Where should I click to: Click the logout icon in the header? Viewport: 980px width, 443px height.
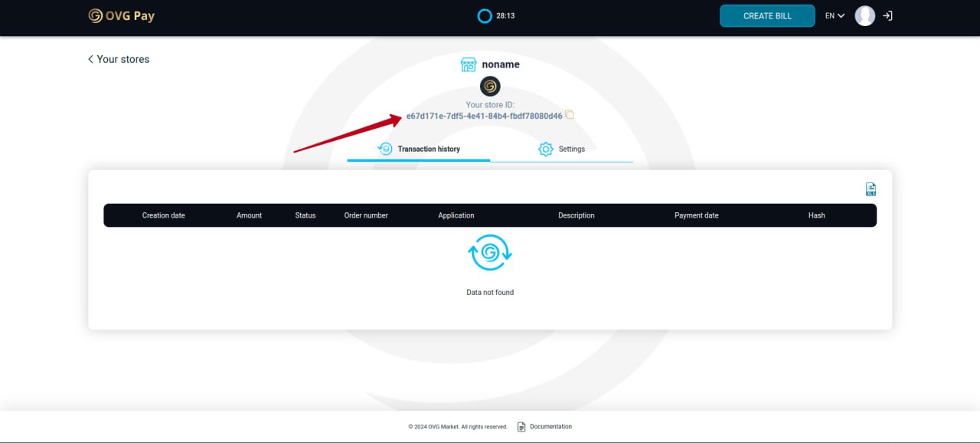coord(887,15)
